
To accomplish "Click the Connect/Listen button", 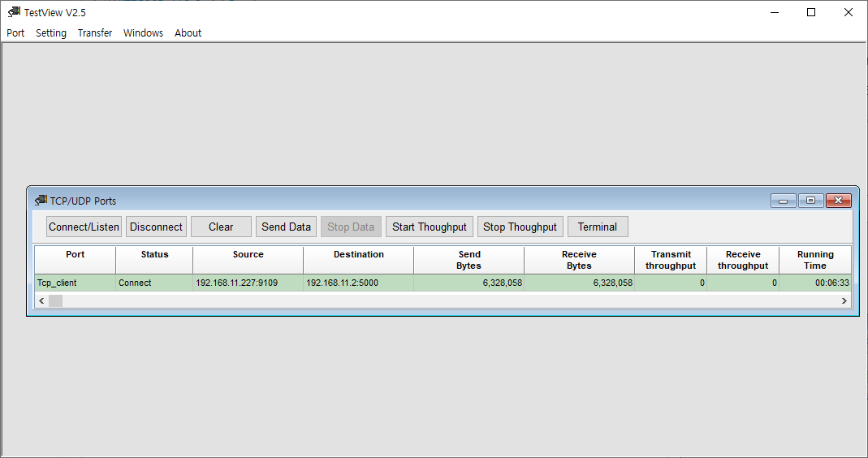I will 84,227.
